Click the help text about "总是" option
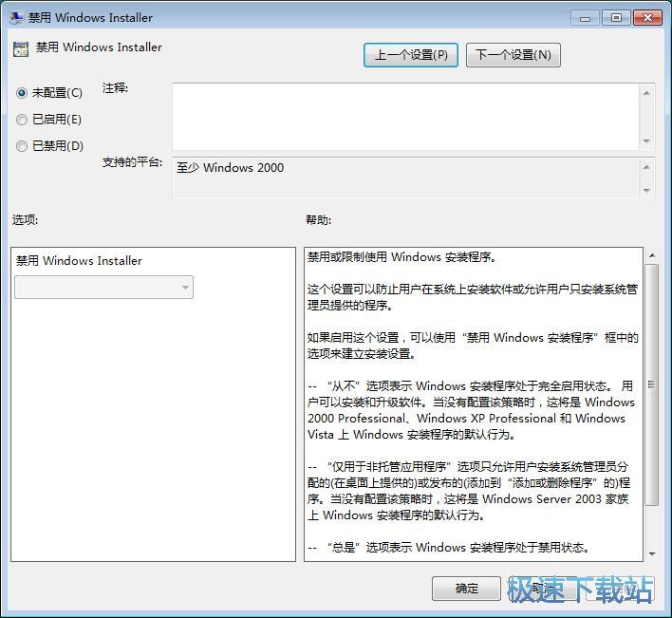The image size is (672, 618). point(451,548)
